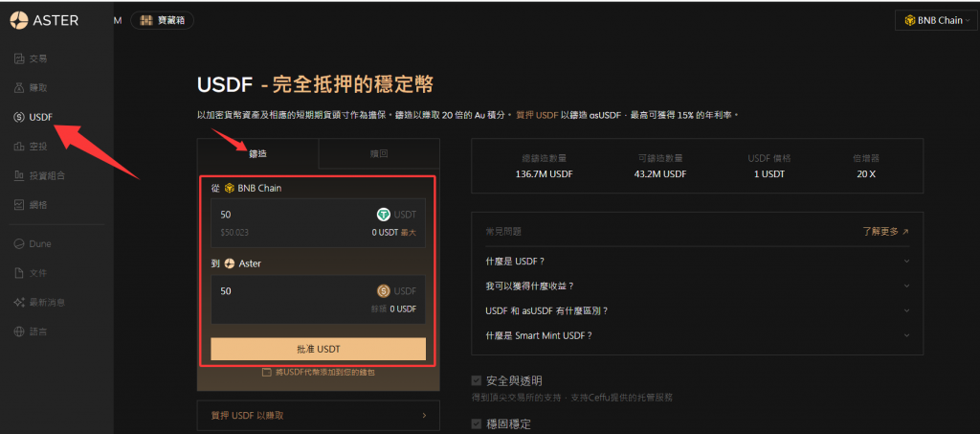Click the checkmark icon beside 穩固穩定
980x434 pixels.
click(477, 424)
